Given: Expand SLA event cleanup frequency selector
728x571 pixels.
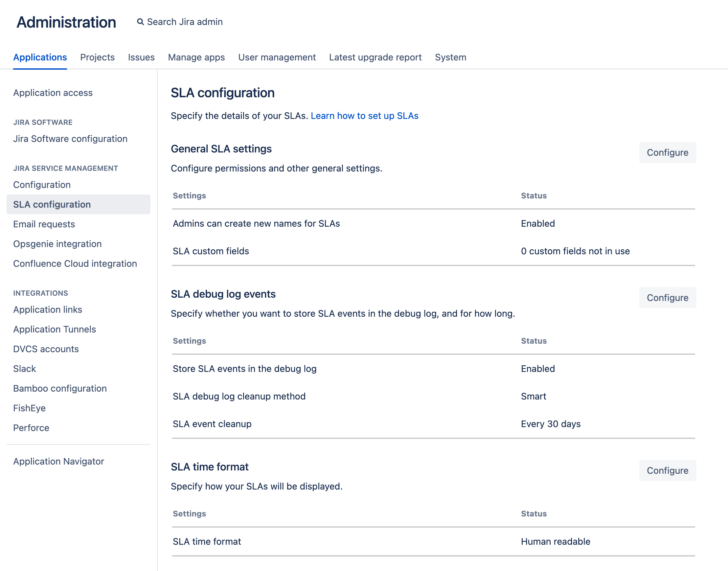Looking at the screenshot, I should tap(550, 424).
